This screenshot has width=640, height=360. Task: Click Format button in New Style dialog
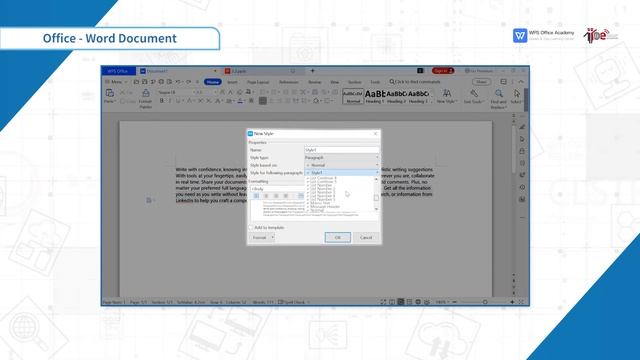[x=260, y=238]
